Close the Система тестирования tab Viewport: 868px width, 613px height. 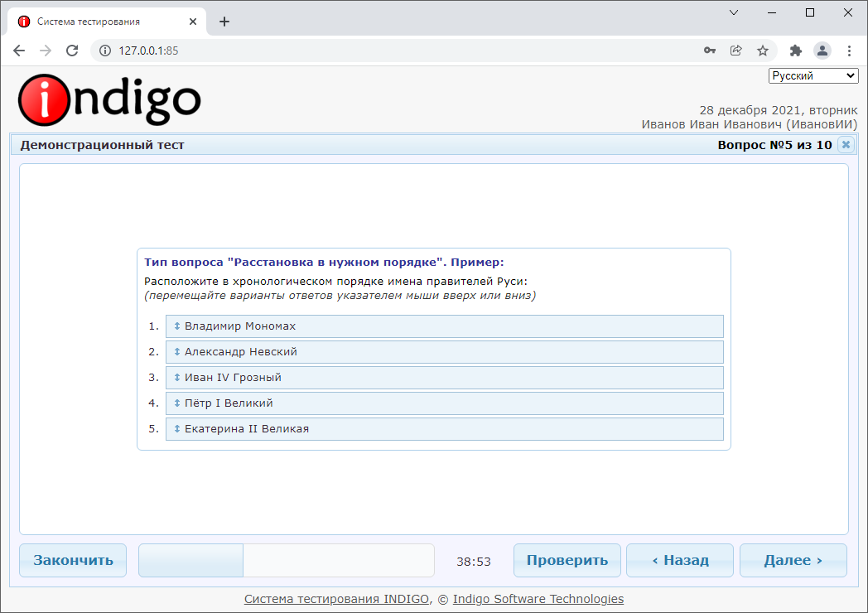pos(193,22)
